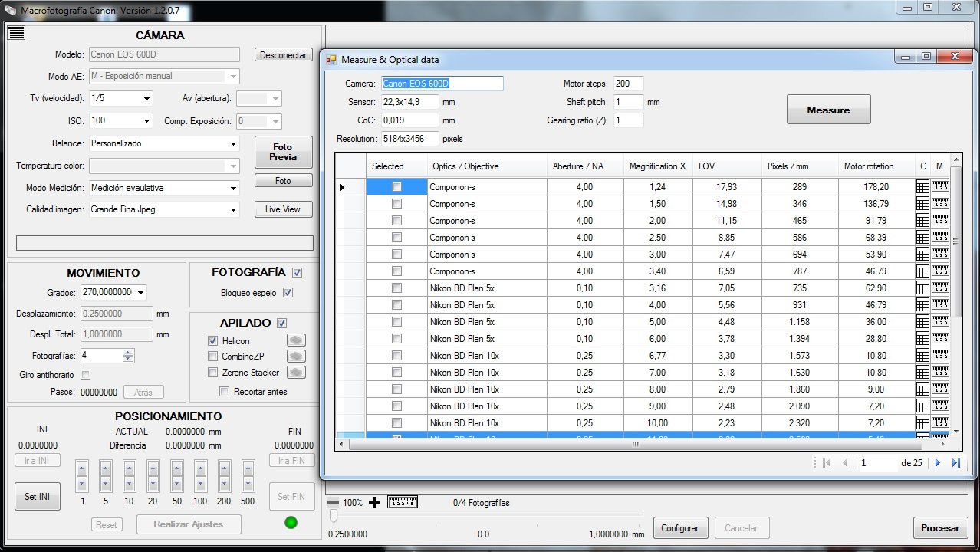
Task: Check the Recortar antes option
Action: [225, 391]
